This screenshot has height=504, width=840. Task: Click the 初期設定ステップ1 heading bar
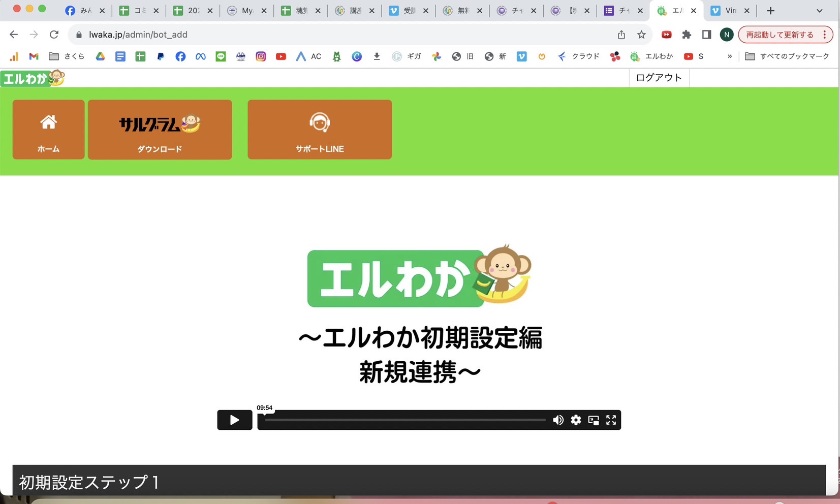pyautogui.click(x=419, y=480)
